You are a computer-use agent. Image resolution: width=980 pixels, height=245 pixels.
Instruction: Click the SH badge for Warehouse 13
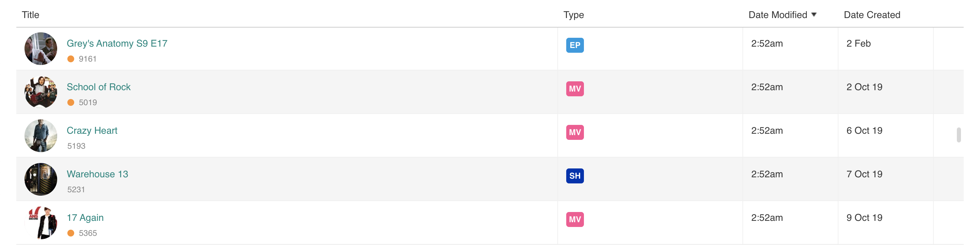(x=574, y=176)
